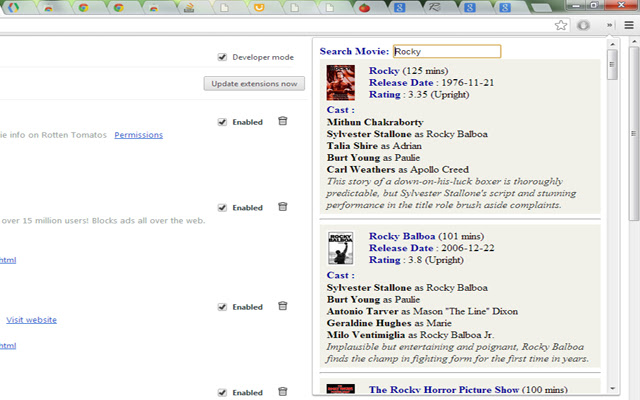This screenshot has height=400, width=640.
Task: Click Release Date 2006-12-22 text
Action: coord(431,248)
